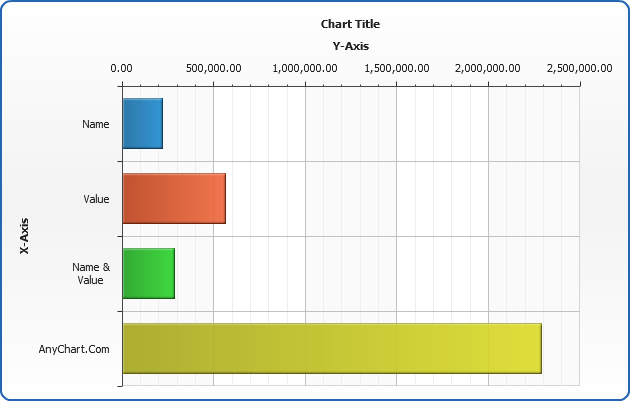
Task: Select the Y-Axis title label
Action: [350, 46]
